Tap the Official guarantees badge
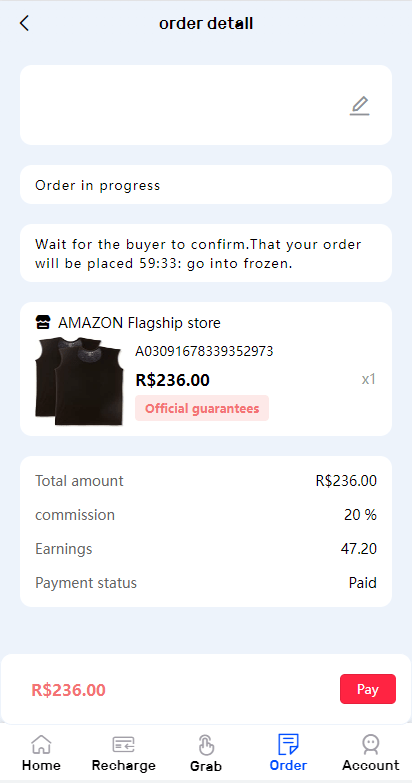The height and width of the screenshot is (783, 412). [202, 408]
